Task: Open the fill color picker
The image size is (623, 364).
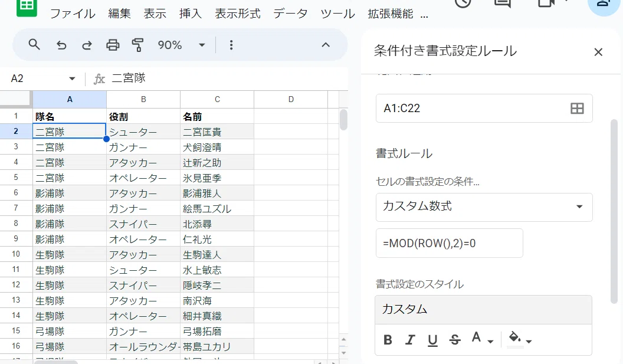Action: tap(520, 339)
